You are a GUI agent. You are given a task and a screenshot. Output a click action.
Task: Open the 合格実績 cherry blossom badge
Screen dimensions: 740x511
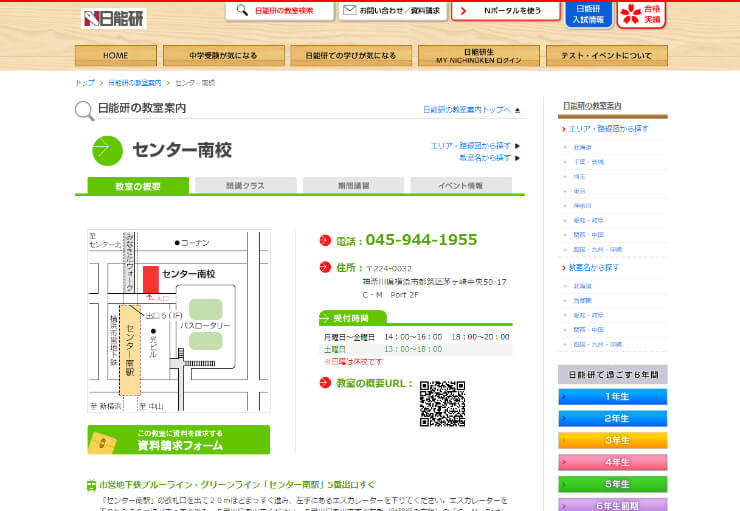641,14
